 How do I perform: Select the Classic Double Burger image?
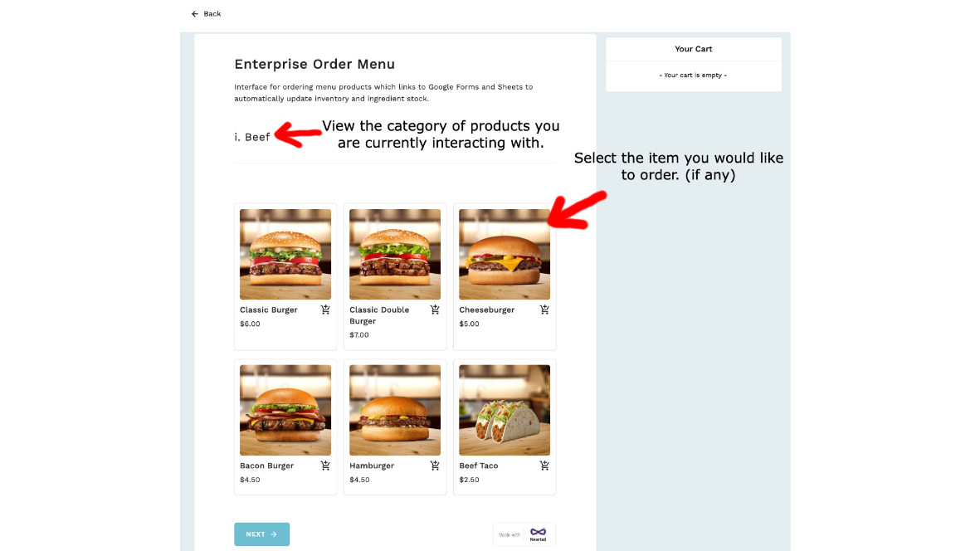395,254
